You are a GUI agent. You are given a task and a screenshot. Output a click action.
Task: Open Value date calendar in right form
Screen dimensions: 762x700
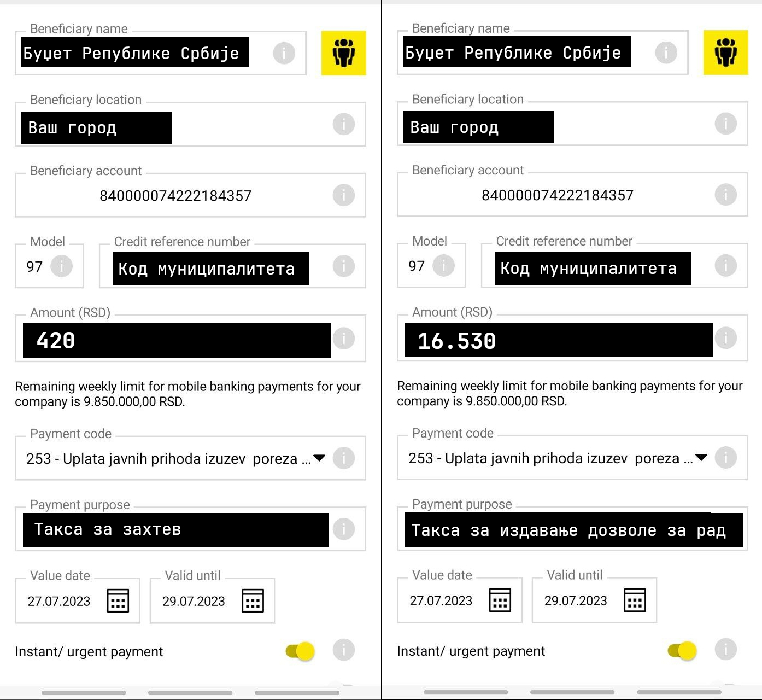click(x=500, y=600)
